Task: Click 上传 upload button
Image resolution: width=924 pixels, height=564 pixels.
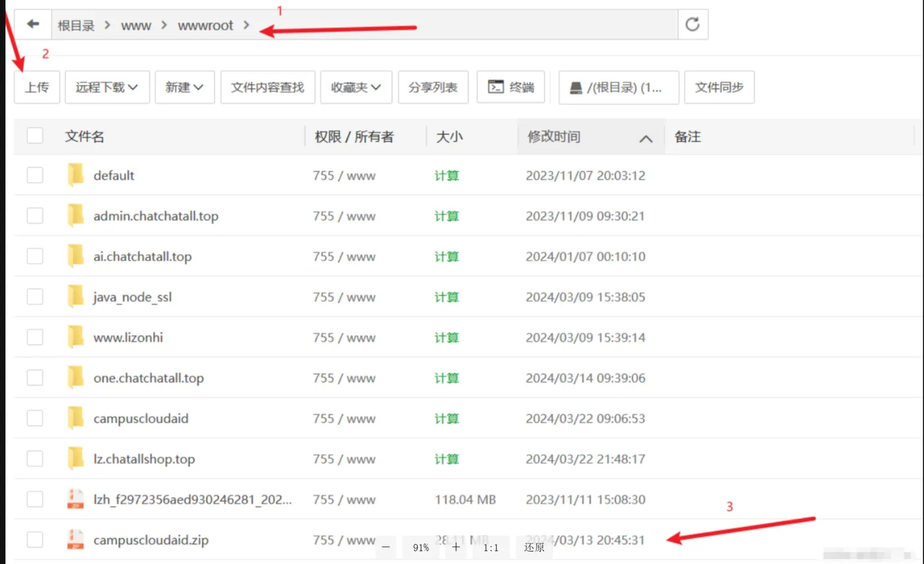Action: [37, 87]
